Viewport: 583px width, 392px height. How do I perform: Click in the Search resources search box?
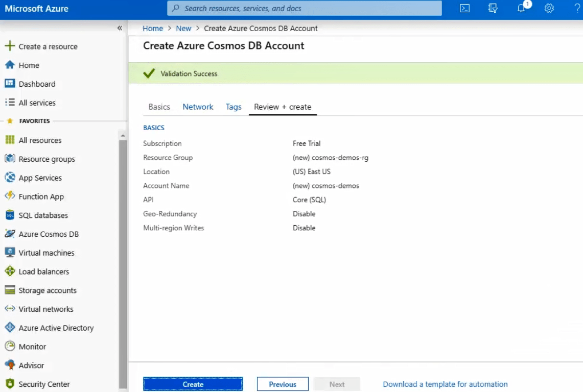tap(305, 8)
